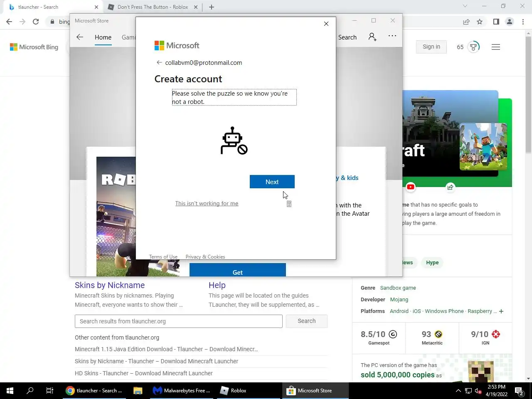
Task: Click the Gamespot 8.5/10 rating
Action: coord(379,337)
